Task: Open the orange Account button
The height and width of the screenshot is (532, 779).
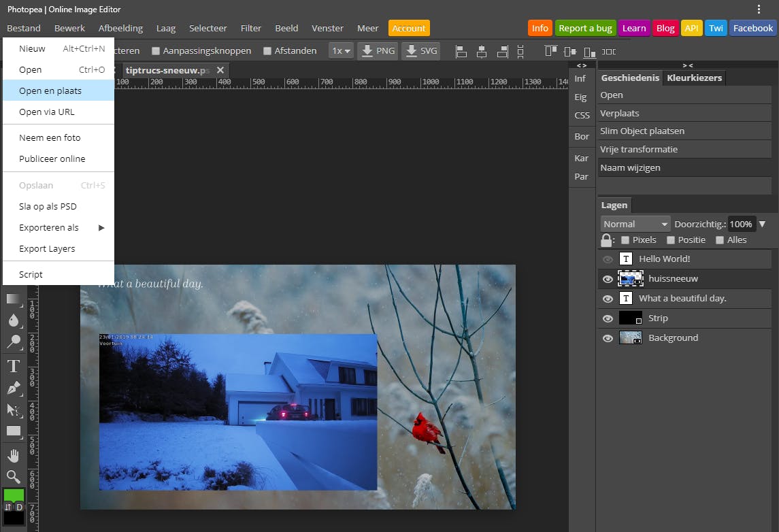Action: coord(409,29)
